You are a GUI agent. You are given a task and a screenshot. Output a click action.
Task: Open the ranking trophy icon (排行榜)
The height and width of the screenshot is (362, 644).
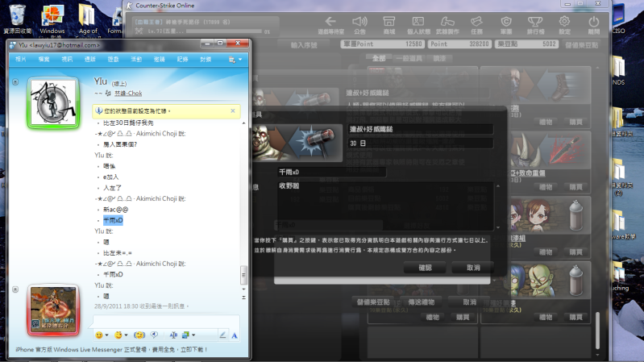[x=535, y=25]
